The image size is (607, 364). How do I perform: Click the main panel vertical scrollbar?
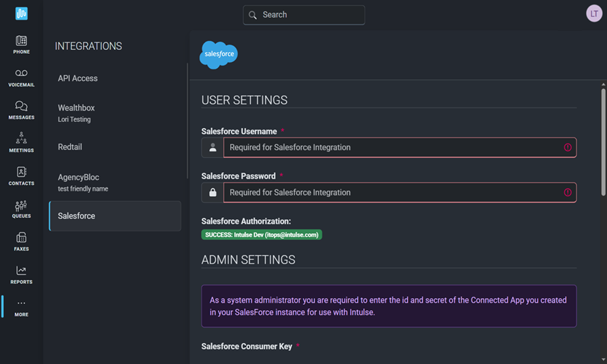pos(603,142)
